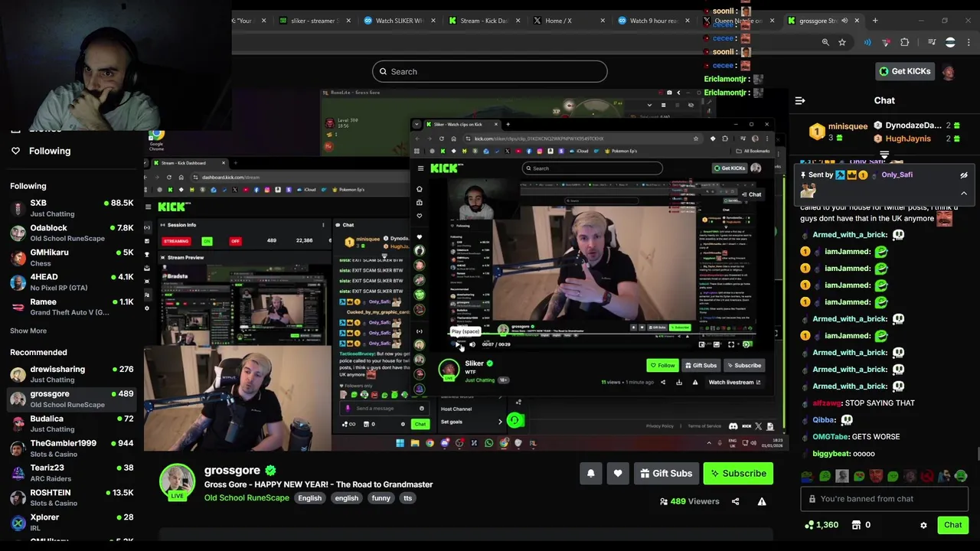Click the heart icon beside Following
Viewport: 980px width, 551px height.
[15, 151]
